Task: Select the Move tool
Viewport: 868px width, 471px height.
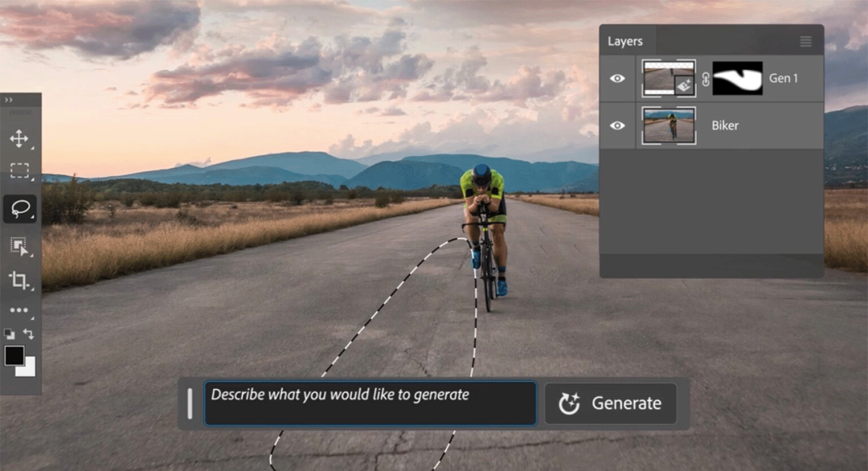Action: point(20,138)
